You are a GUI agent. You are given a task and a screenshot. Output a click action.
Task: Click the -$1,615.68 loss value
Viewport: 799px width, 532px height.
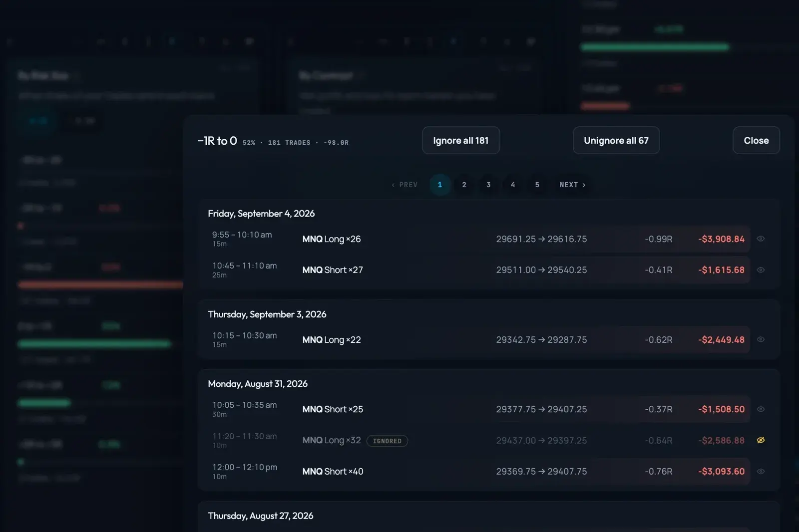(721, 270)
